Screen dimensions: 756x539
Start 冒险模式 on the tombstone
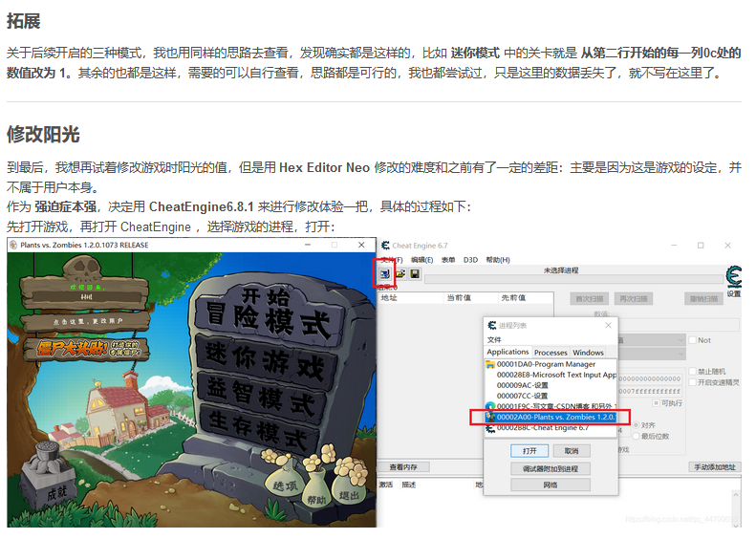(270, 316)
